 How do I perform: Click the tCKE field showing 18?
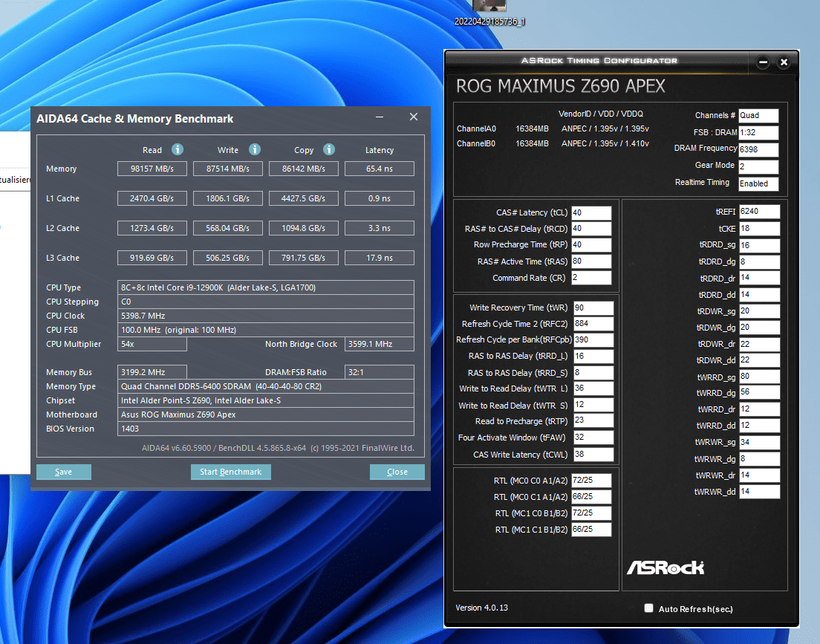pyautogui.click(x=759, y=229)
